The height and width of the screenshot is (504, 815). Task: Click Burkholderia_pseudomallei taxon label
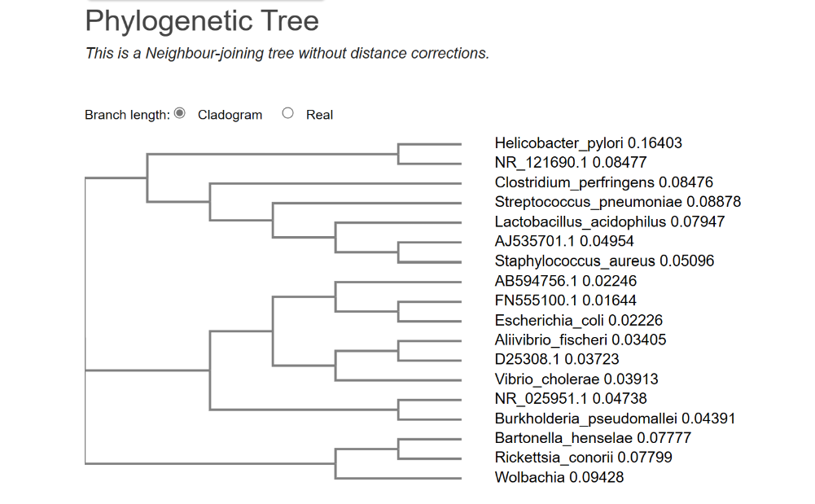615,419
